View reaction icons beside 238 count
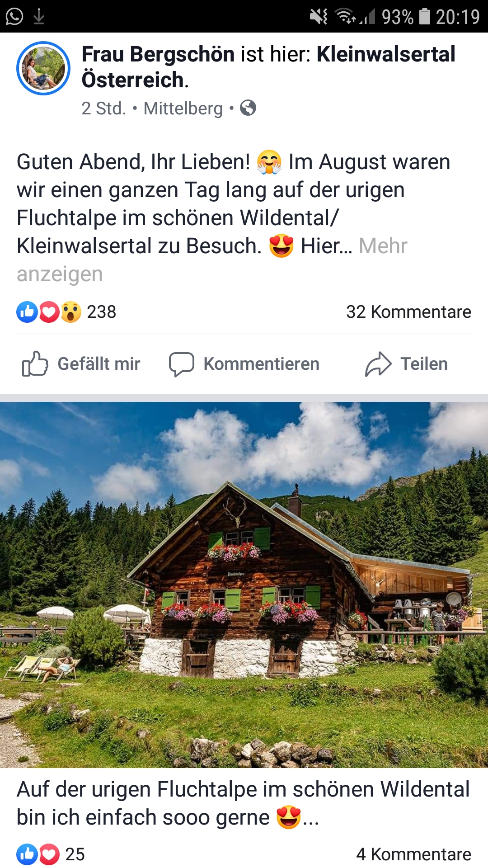The width and height of the screenshot is (488, 868). pyautogui.click(x=49, y=312)
